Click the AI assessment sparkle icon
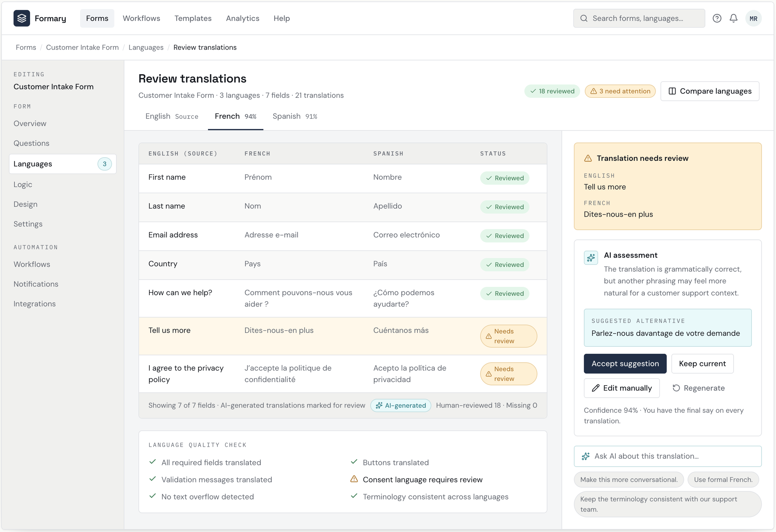This screenshot has width=776, height=532. (591, 258)
